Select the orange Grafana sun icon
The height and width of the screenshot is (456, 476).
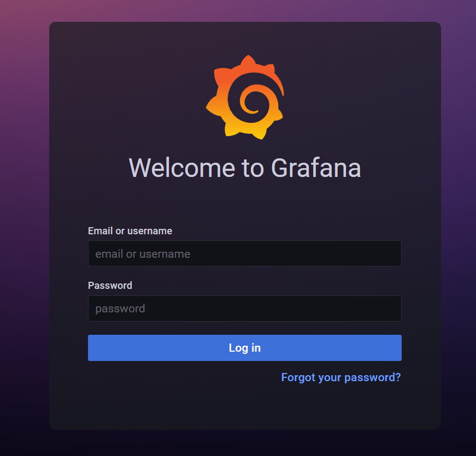245,97
